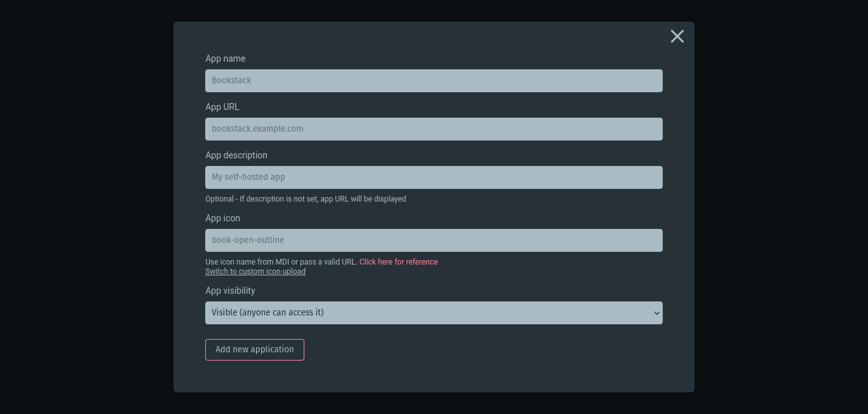Click the 'App name' label
The height and width of the screenshot is (414, 868).
226,59
